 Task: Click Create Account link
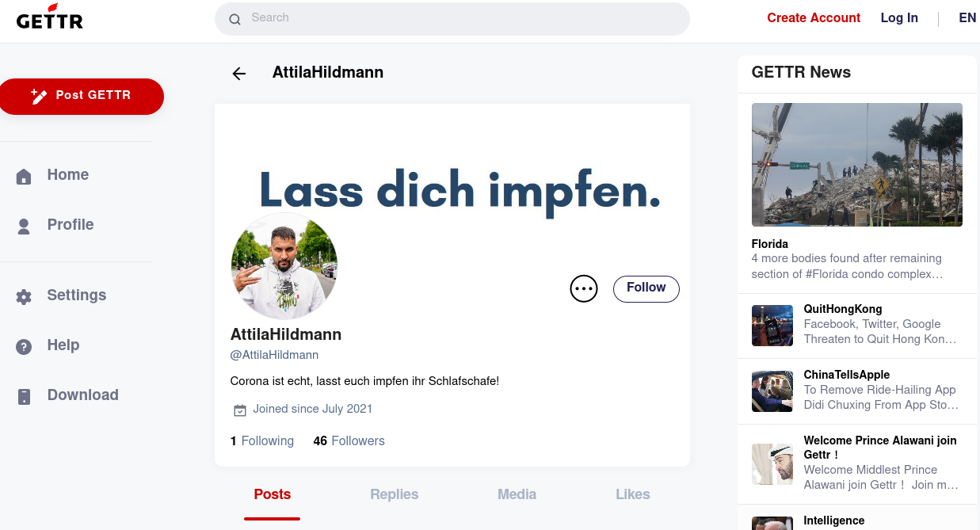click(814, 18)
